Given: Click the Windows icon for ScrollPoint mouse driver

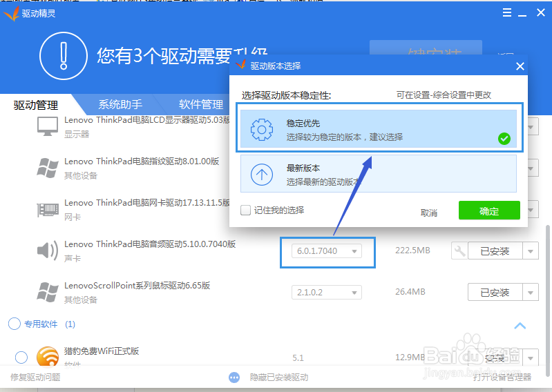Looking at the screenshot, I should tap(48, 292).
